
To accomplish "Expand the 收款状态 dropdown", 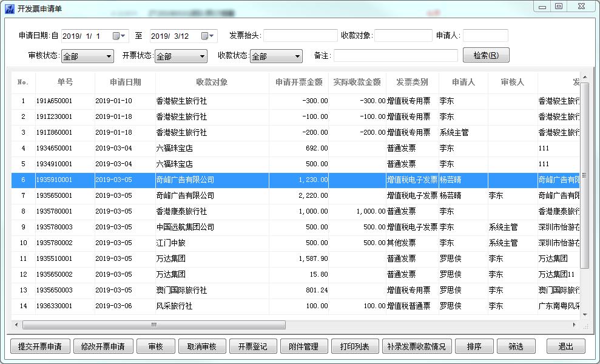I will click(x=297, y=56).
